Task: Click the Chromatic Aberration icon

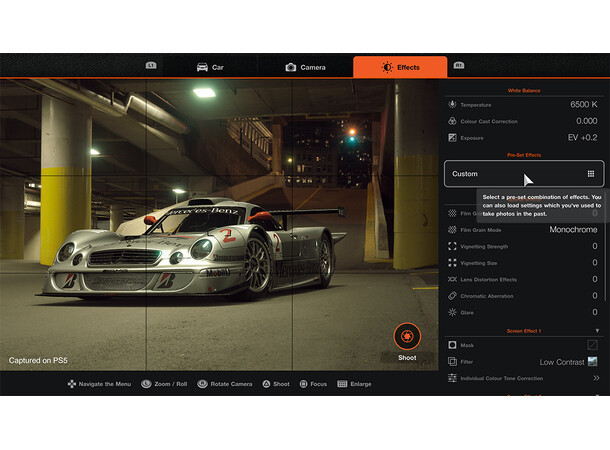Action: [x=453, y=296]
